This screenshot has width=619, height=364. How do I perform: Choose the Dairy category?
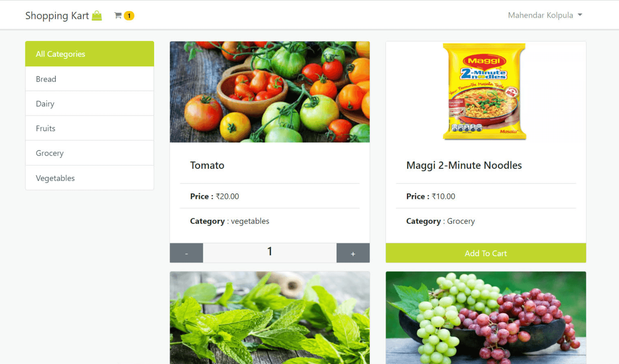click(90, 103)
